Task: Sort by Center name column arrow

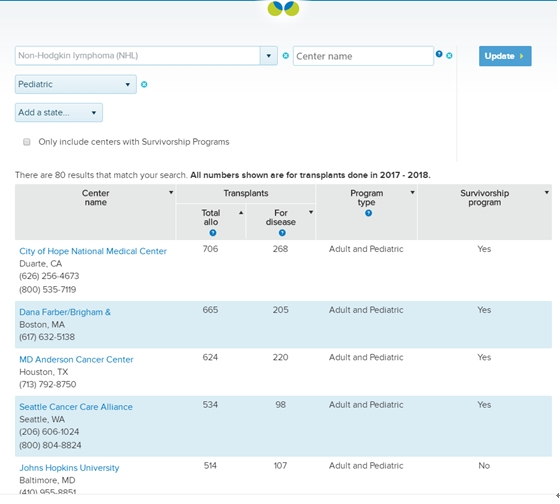Action: coord(171,193)
